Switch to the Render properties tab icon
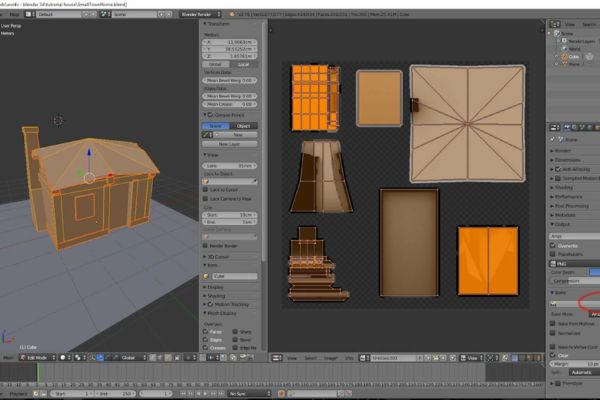This screenshot has height=400, width=600. [567, 127]
